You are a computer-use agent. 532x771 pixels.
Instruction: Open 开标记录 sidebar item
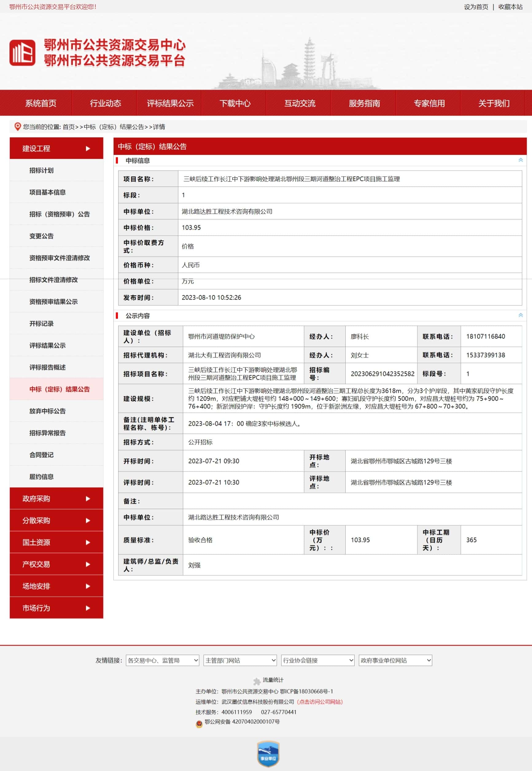[x=41, y=324]
